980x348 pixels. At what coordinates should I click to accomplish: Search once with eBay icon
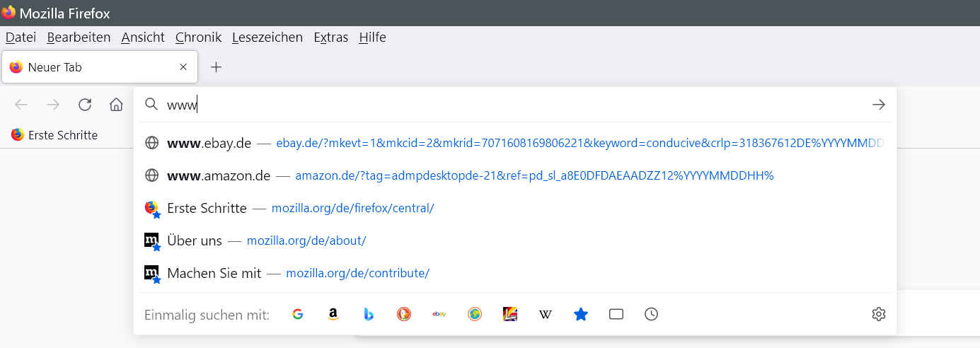point(439,314)
